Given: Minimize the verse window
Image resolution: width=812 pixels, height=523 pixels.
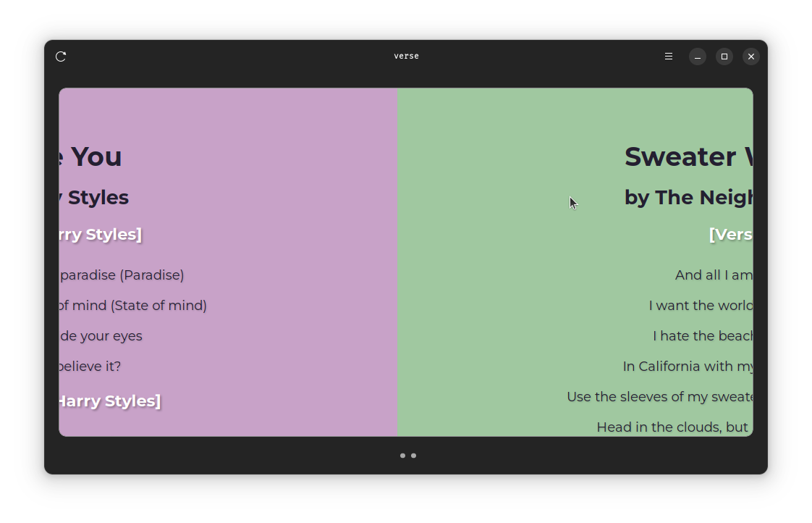Looking at the screenshot, I should click(698, 57).
